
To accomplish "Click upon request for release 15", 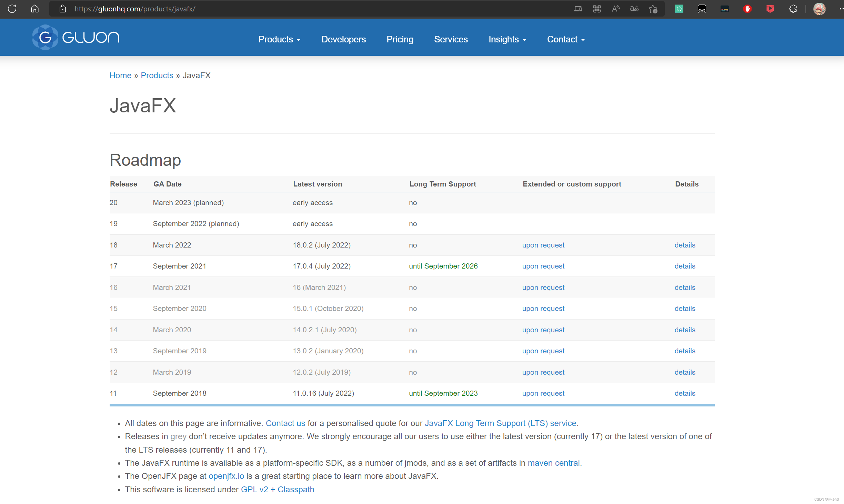I will point(543,309).
